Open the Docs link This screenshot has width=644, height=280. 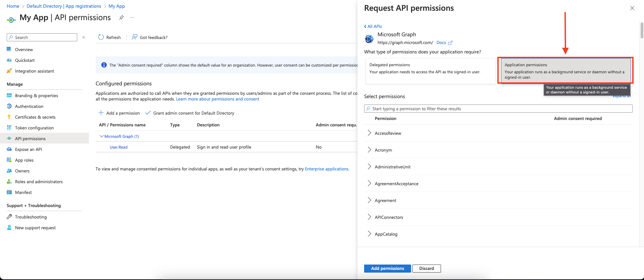[x=441, y=42]
